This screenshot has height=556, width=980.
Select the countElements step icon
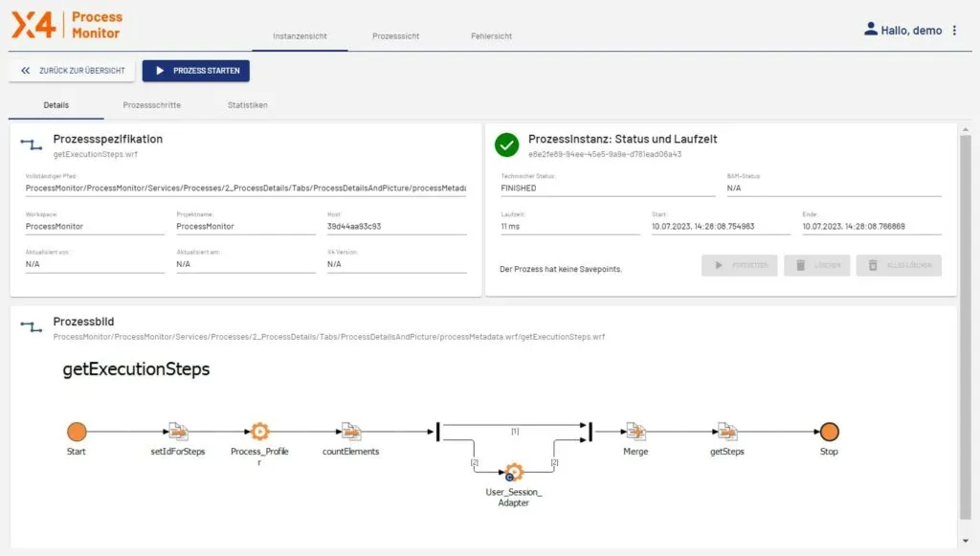[350, 432]
